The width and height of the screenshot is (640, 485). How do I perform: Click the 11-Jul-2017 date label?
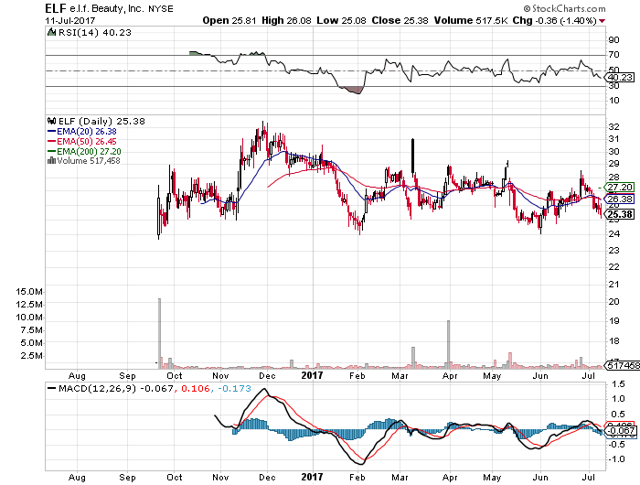tap(70, 20)
